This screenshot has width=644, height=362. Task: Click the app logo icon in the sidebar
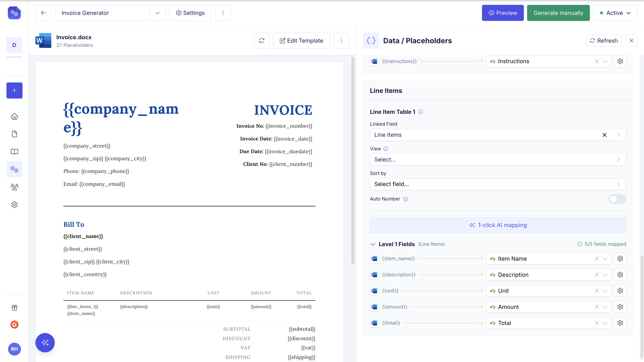pos(14,13)
